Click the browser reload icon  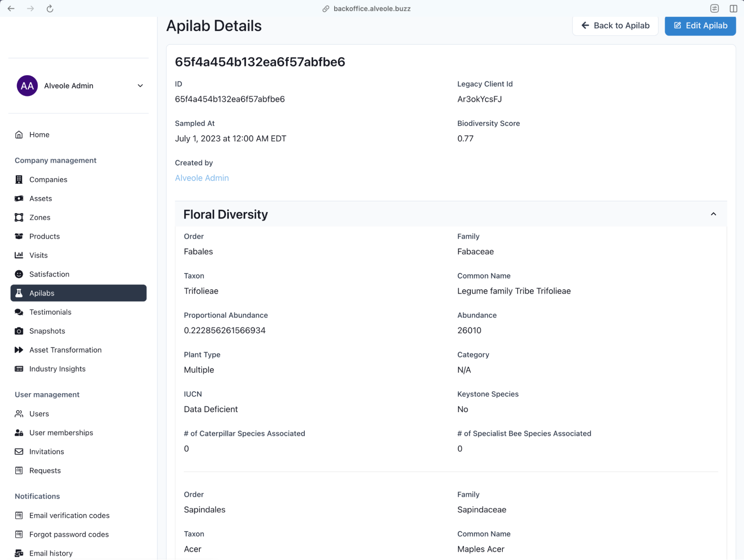50,9
